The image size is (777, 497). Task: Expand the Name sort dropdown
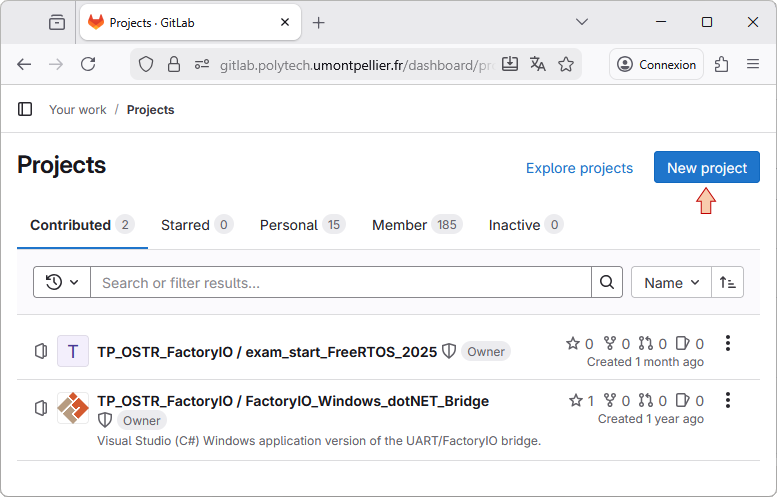coord(671,283)
